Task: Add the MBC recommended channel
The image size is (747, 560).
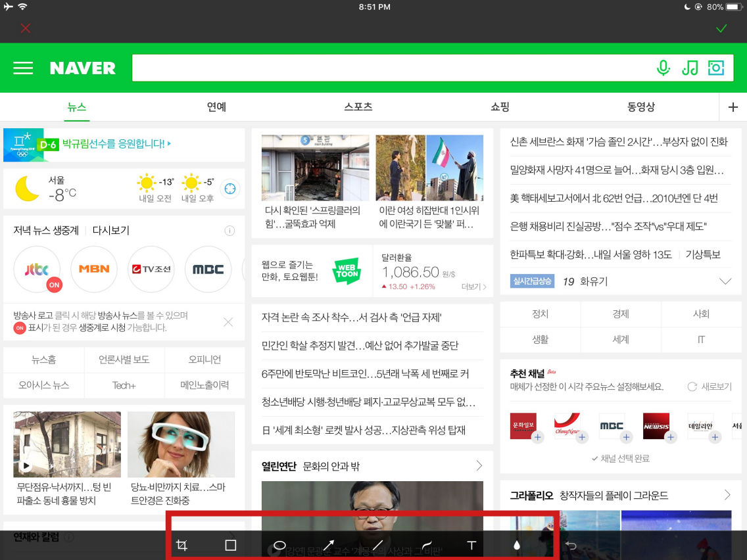Action: [627, 437]
